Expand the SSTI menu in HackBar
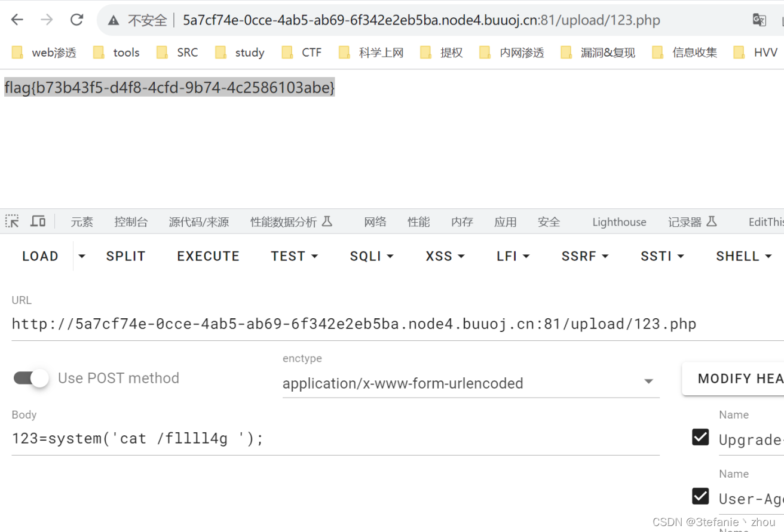784x532 pixels. 662,256
